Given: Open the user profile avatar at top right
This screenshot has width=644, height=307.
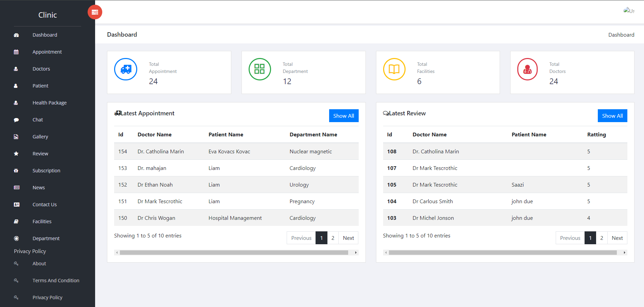Looking at the screenshot, I should pyautogui.click(x=629, y=11).
